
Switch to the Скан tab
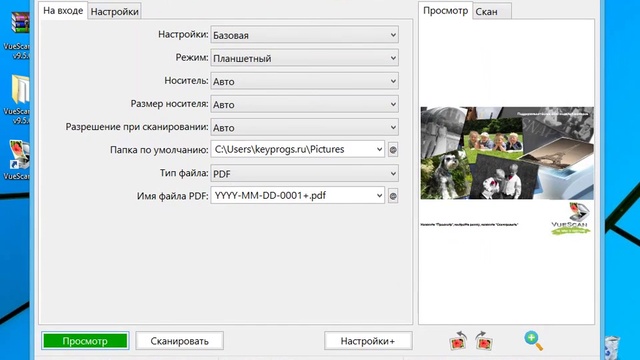[492, 11]
